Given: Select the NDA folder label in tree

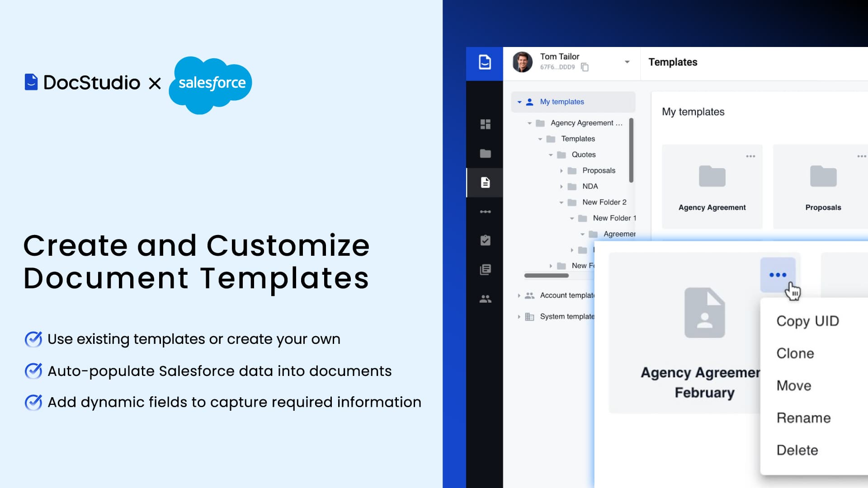Looking at the screenshot, I should pyautogui.click(x=590, y=186).
